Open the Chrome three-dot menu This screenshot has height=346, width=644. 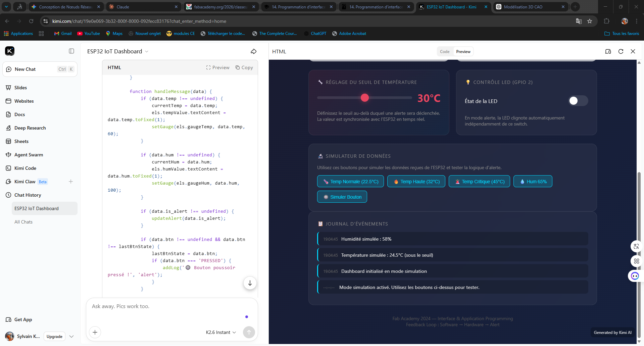tap(637, 21)
